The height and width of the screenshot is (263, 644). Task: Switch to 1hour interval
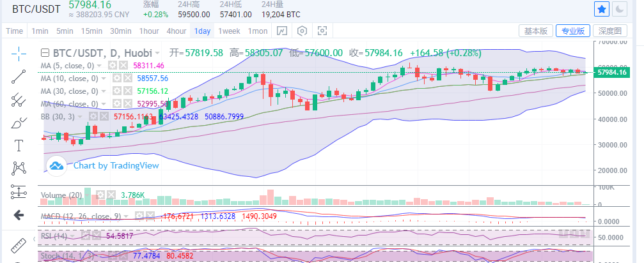[149, 31]
